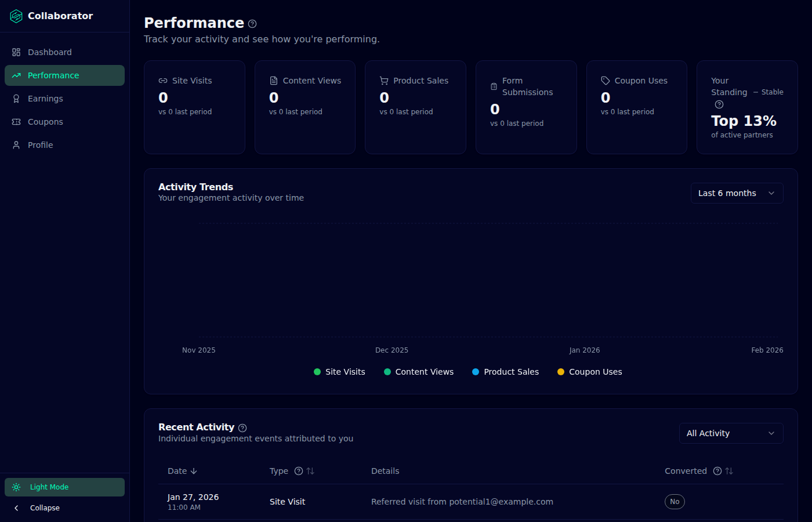
Task: Select Performance in the sidebar
Action: (x=64, y=75)
